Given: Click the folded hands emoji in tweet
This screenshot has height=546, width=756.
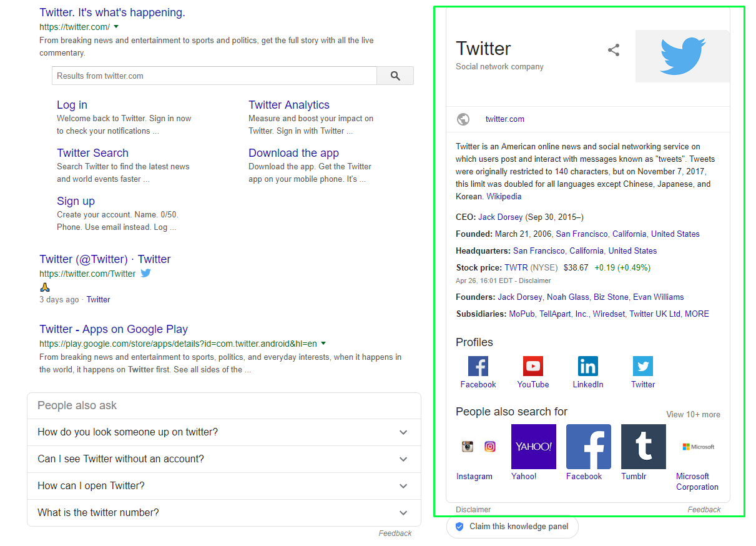Looking at the screenshot, I should (44, 287).
